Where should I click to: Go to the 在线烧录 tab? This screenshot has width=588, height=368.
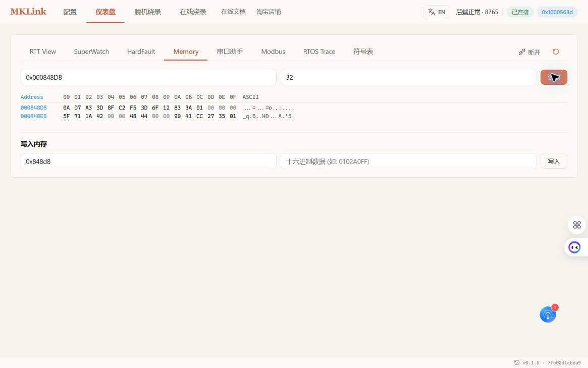click(193, 12)
